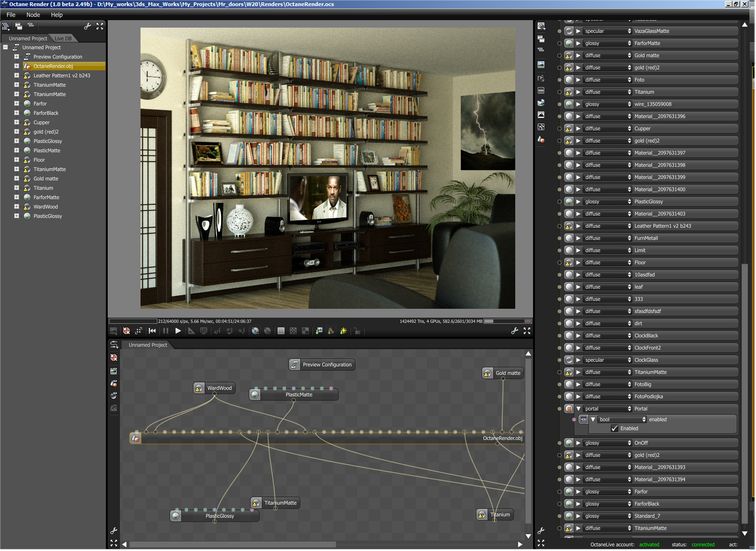Click the mesh icon on the OctaneRender.obj graph node

point(135,438)
